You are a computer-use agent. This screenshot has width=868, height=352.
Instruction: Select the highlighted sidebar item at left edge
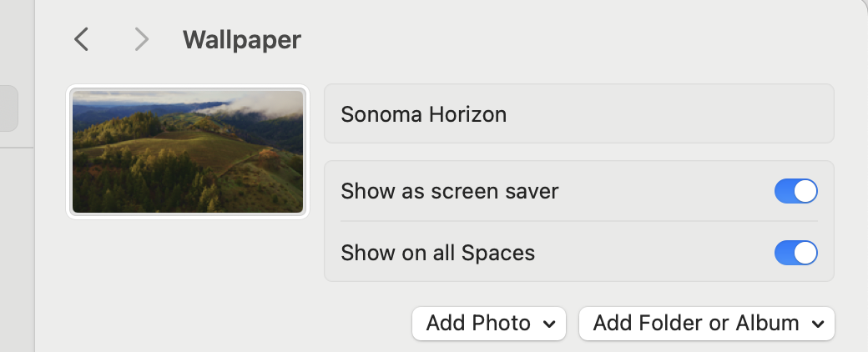point(8,108)
